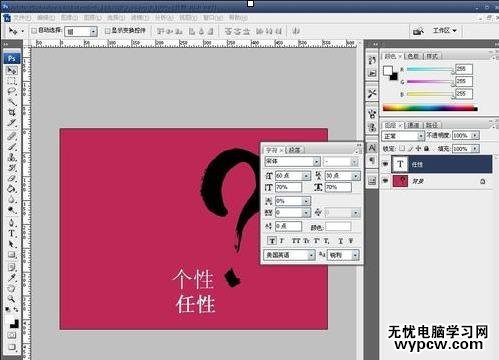Select the Blur tool
Viewport: 499px width, 360px height.
12,199
